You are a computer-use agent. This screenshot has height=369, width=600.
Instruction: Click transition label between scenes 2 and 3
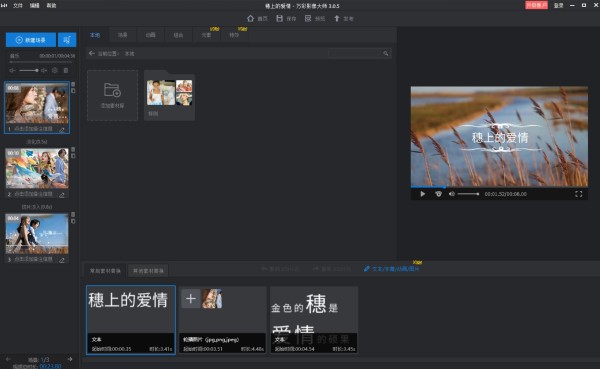(x=37, y=207)
